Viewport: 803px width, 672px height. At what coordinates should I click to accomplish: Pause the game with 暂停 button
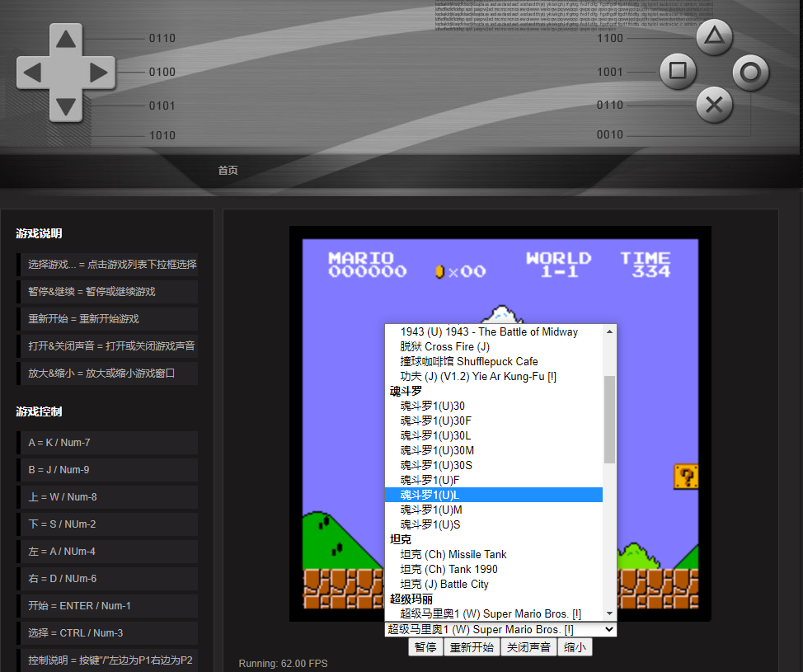click(425, 647)
